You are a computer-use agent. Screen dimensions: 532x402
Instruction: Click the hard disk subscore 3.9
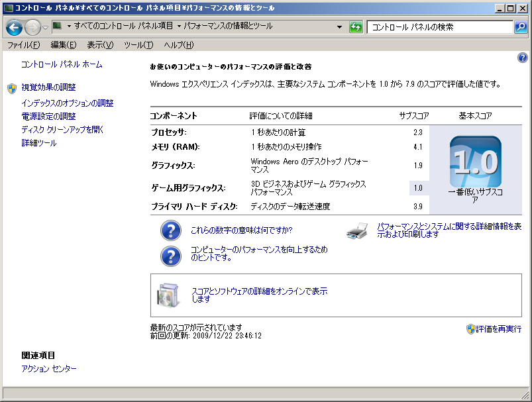pos(418,206)
